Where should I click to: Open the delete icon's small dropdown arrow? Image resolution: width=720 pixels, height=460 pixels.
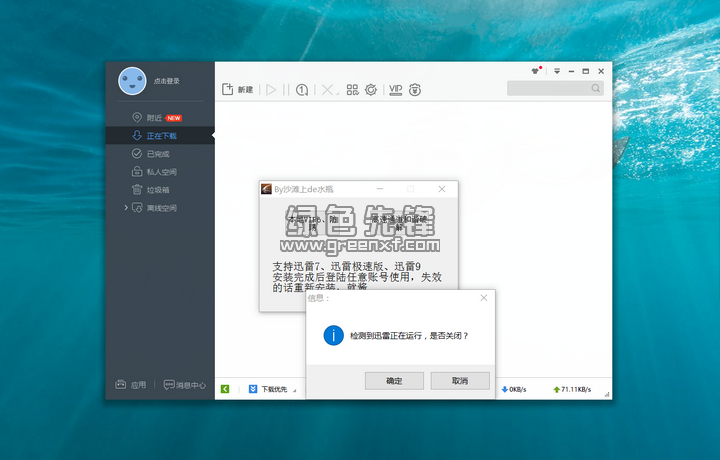338,93
